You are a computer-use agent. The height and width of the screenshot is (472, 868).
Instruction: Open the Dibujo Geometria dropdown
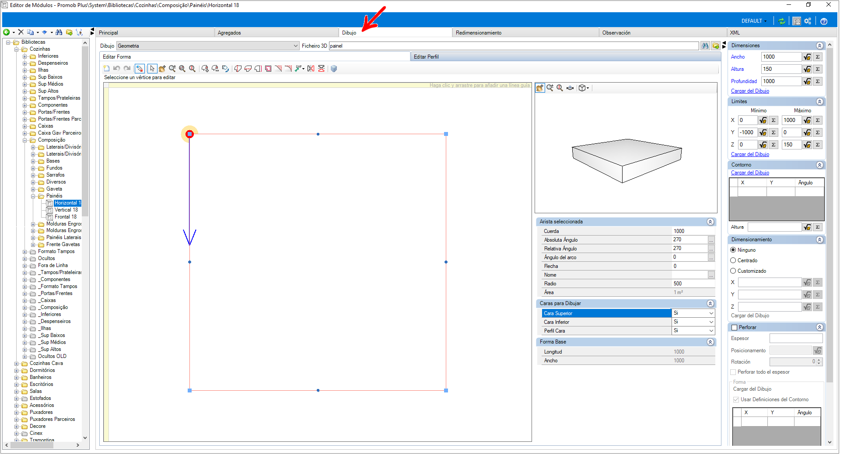coord(208,46)
